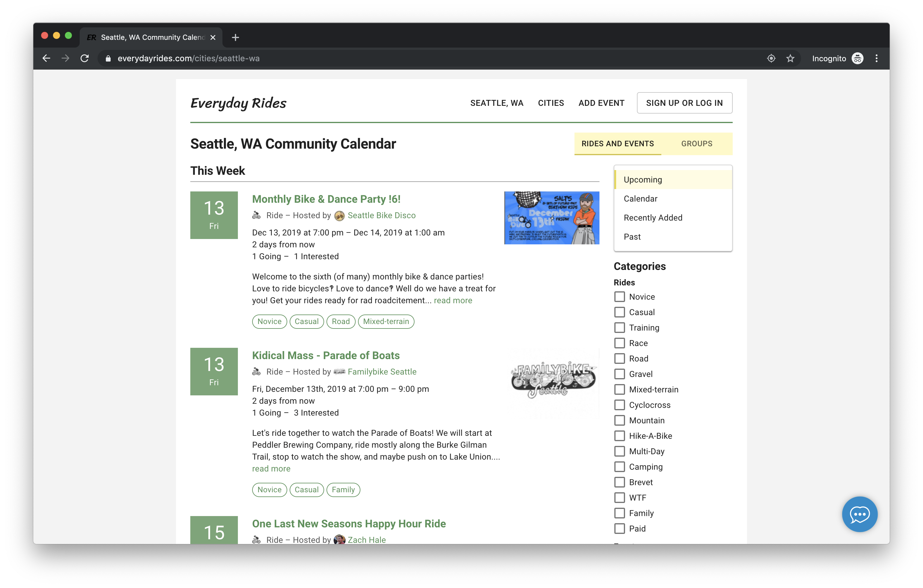The width and height of the screenshot is (923, 588).
Task: Click SIGN UP OR LOG IN
Action: pos(684,103)
